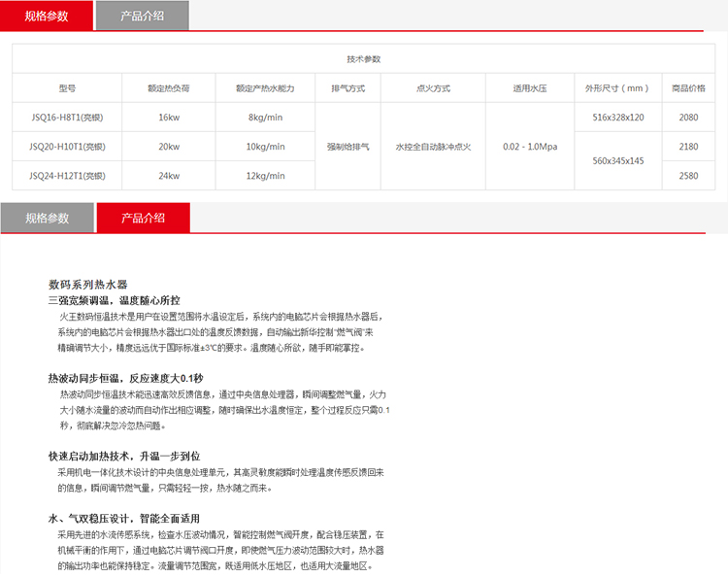Select the 516x328x120 dimension cell

[x=617, y=118]
